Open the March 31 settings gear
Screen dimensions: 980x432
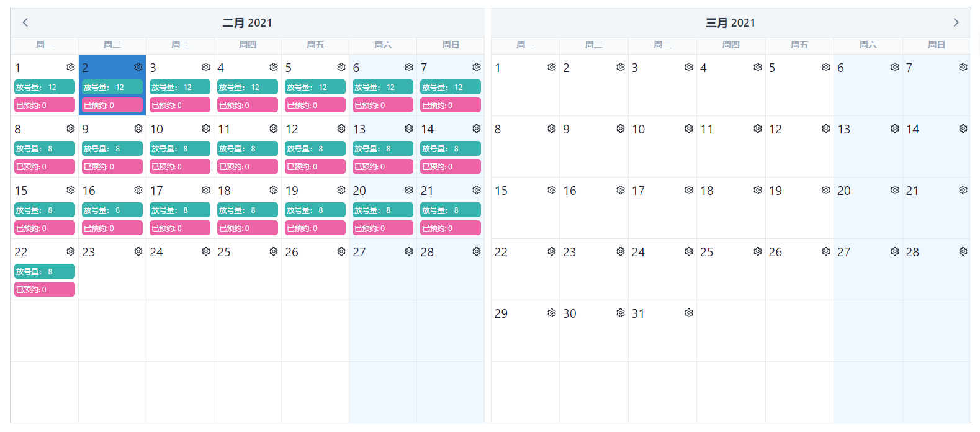(x=689, y=313)
